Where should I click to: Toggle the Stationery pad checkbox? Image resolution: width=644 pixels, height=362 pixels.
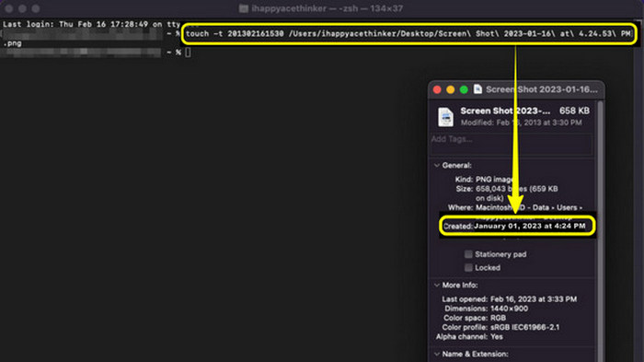468,254
